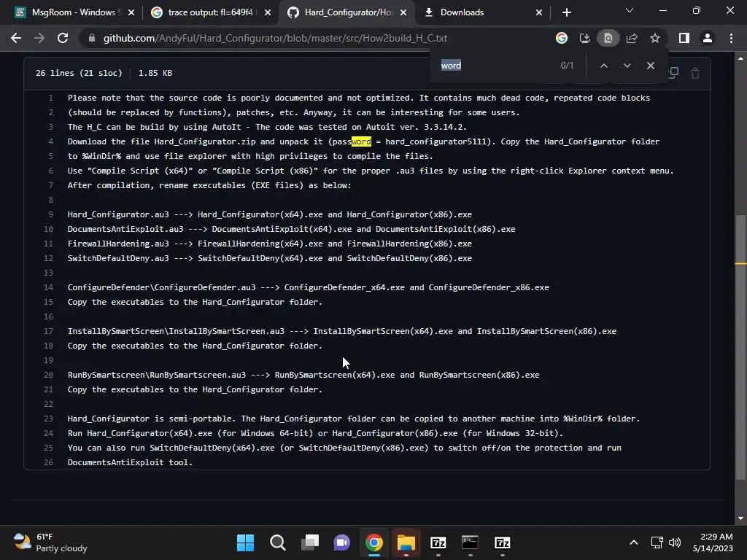This screenshot has width=747, height=560.
Task: Toggle the browser side panel
Action: click(x=684, y=38)
